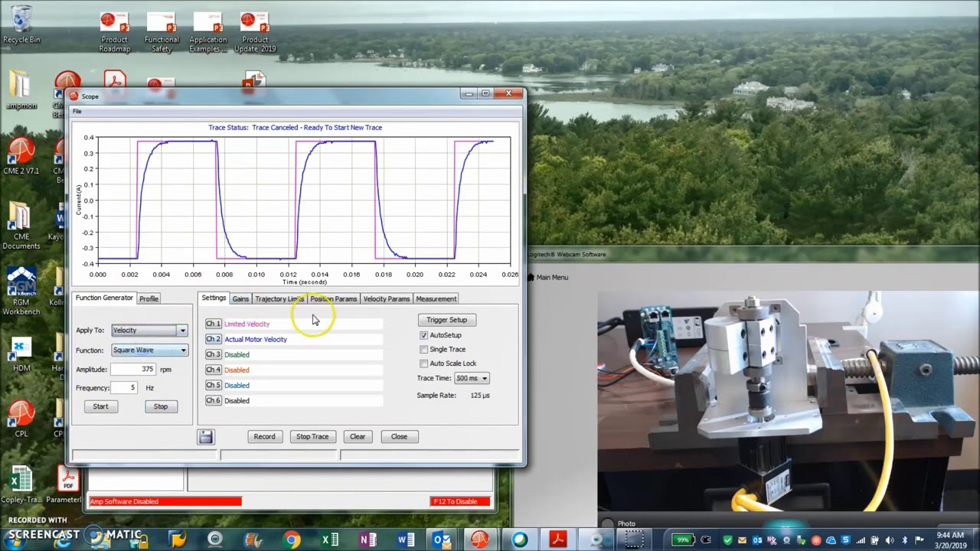Open the snipping capture taskbar icon
The width and height of the screenshot is (980, 551).
634,540
